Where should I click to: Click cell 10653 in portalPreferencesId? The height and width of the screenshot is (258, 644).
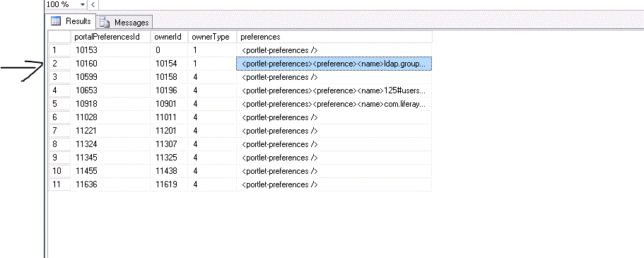point(110,90)
